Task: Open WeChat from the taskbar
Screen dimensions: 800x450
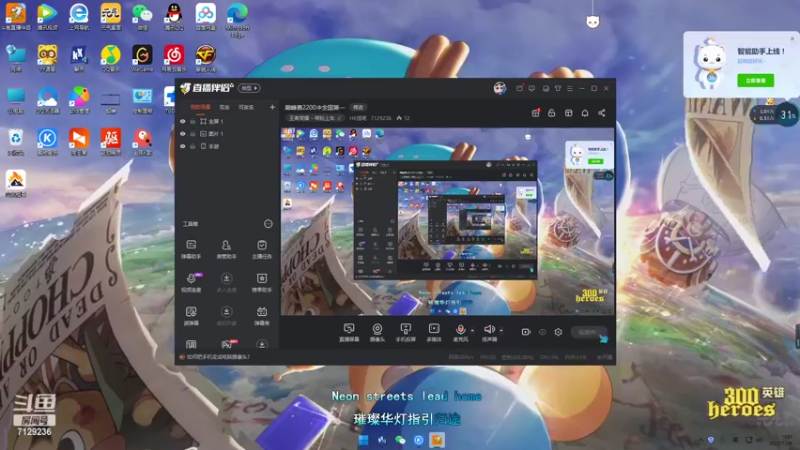Action: point(400,440)
